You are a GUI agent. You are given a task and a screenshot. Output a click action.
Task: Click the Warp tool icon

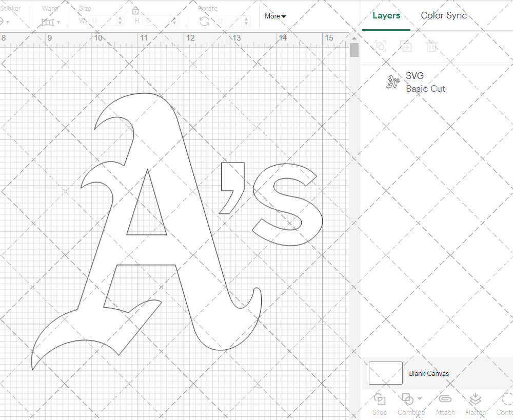48,22
